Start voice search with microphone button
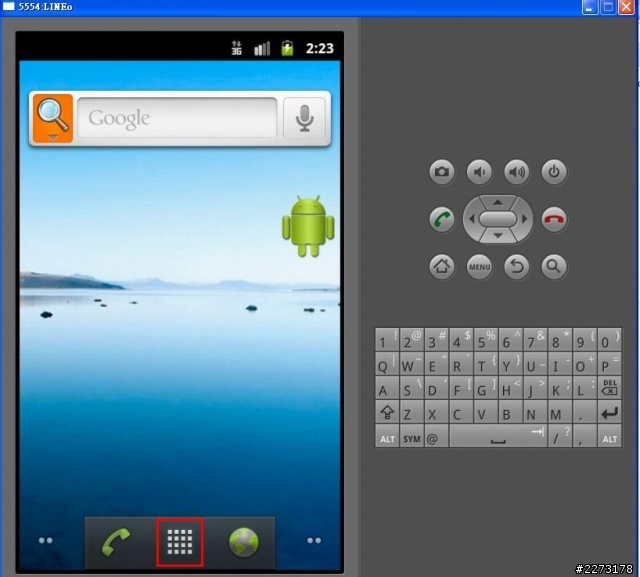This screenshot has width=640, height=577. [x=304, y=118]
